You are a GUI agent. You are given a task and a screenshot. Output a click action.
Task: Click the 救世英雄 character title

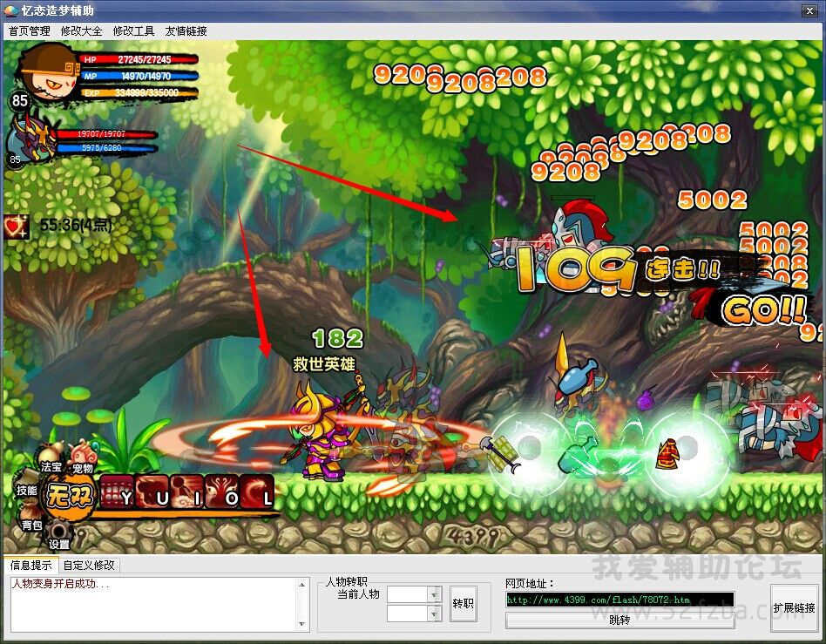coord(323,364)
